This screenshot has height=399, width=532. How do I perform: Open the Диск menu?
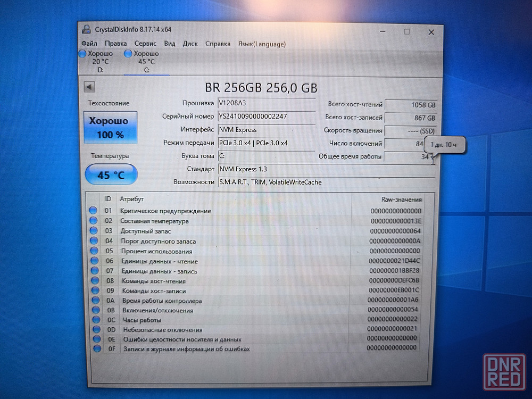pyautogui.click(x=190, y=44)
